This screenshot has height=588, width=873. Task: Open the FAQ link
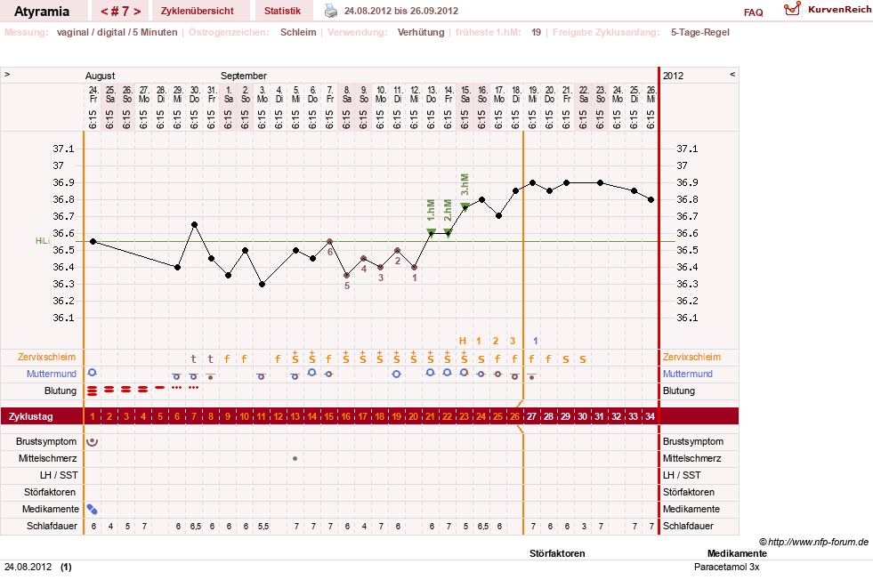[x=753, y=12]
